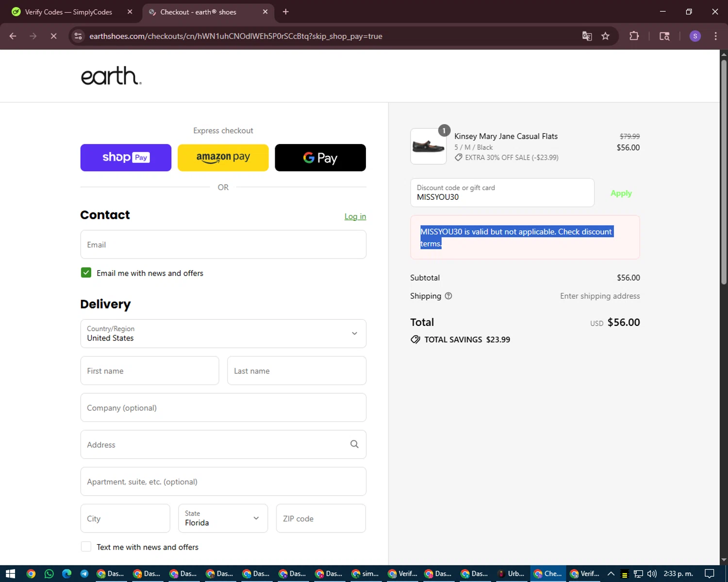Open the active Che... taskbar Chrome window
This screenshot has height=582, width=728.
pos(548,574)
